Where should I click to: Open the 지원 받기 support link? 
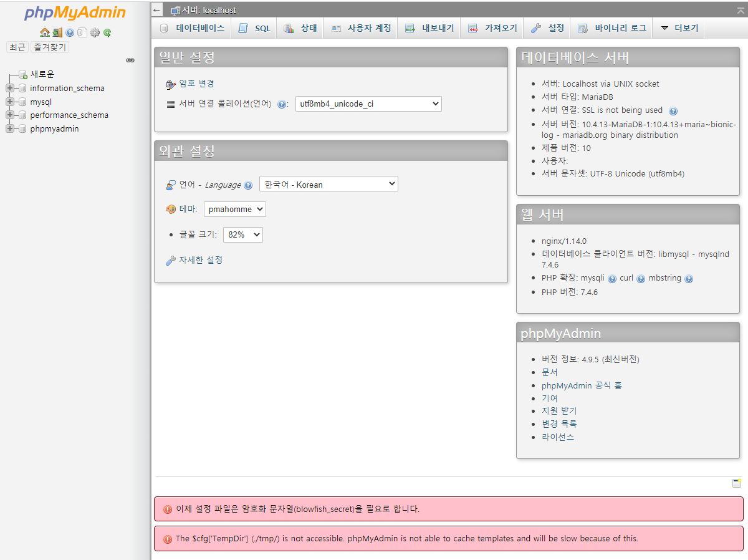pos(559,411)
